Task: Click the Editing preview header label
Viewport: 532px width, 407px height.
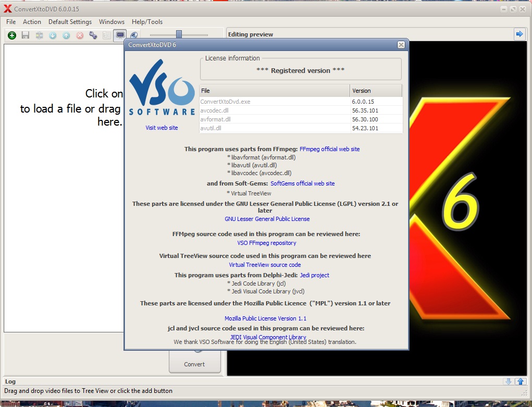Action: 251,34
